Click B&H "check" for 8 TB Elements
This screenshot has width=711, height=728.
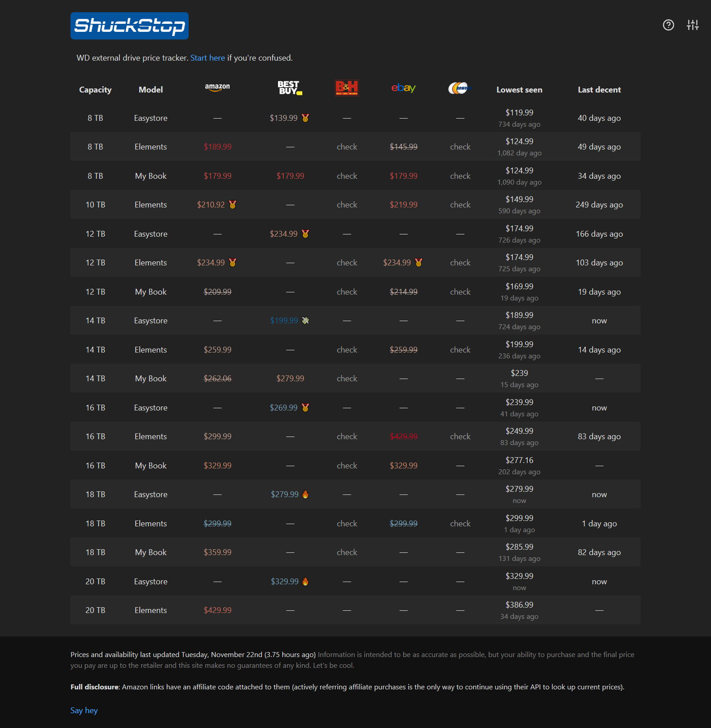(x=347, y=147)
